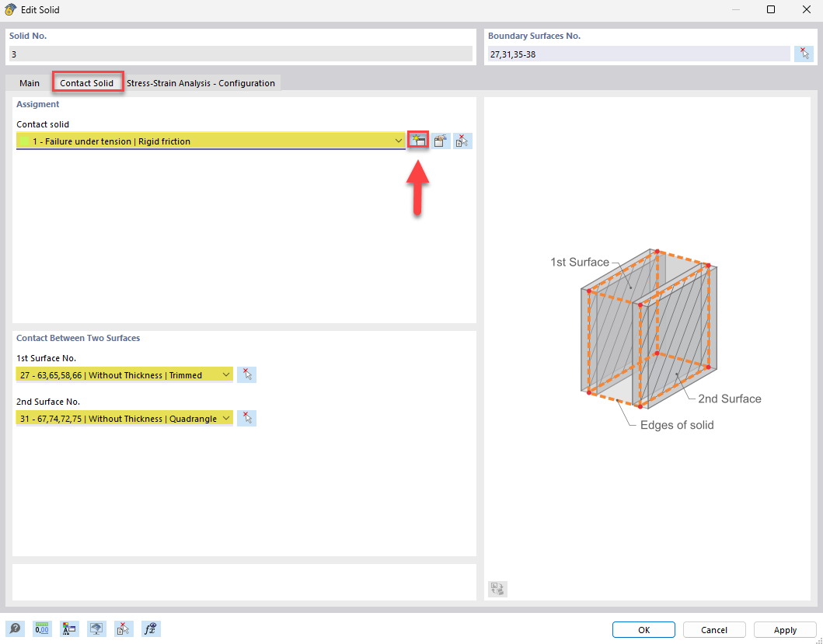Deselect the boundary surfaces
Viewport: 823px width, 644px height.
click(805, 53)
